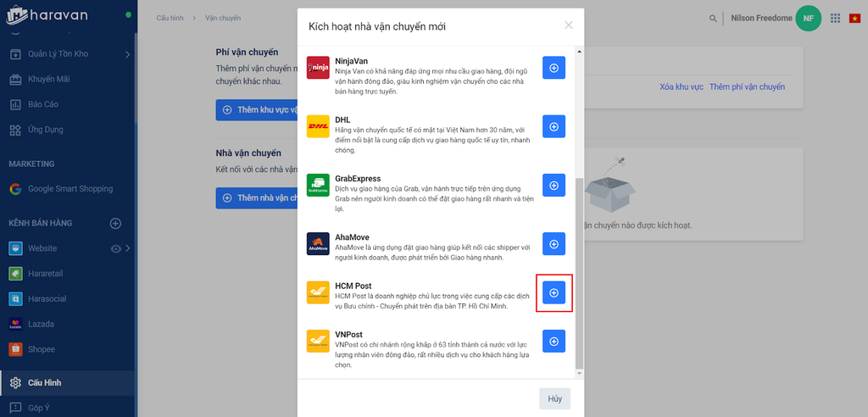868x417 pixels.
Task: Click the AhaMove logo thumbnail
Action: 318,243
